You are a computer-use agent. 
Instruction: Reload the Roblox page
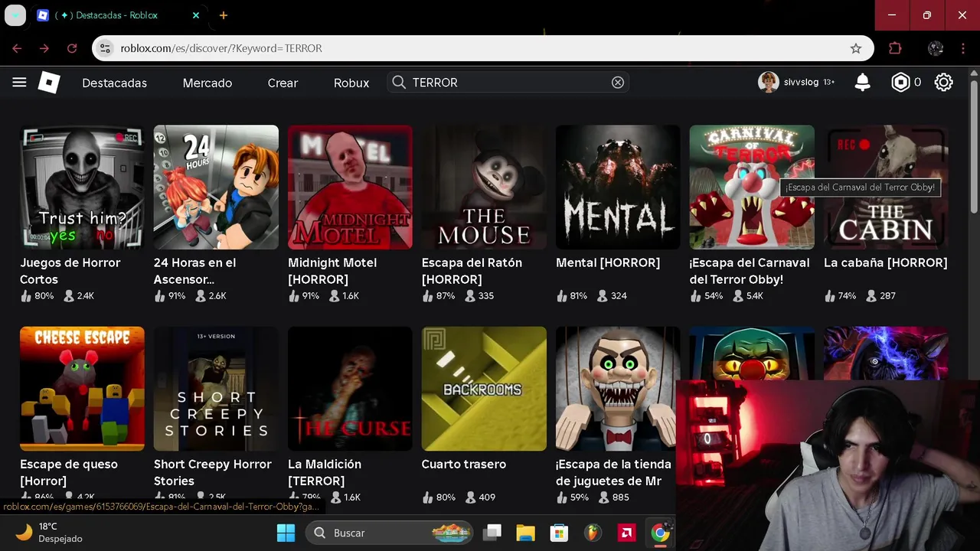(x=72, y=48)
